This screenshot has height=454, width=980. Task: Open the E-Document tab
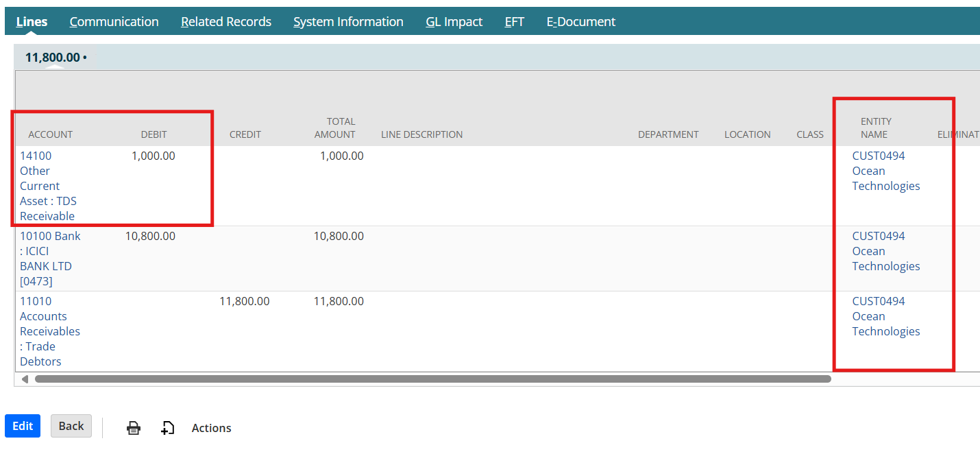580,22
